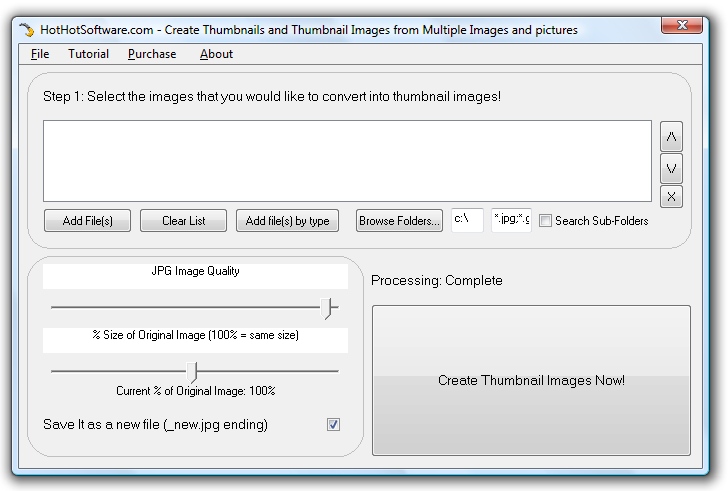This screenshot has height=491, width=728.
Task: Click the Step 1 instruction text
Action: click(x=272, y=97)
